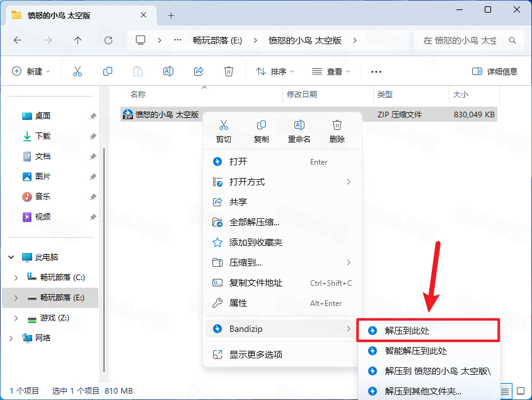Open the toolbar's three-dot more options
The height and width of the screenshot is (400, 532).
point(376,72)
